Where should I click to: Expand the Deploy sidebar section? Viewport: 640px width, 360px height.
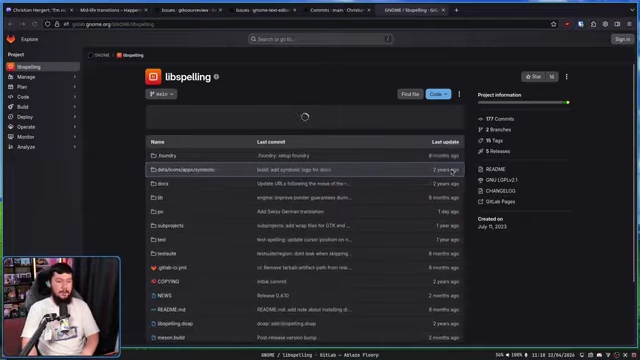[43, 117]
